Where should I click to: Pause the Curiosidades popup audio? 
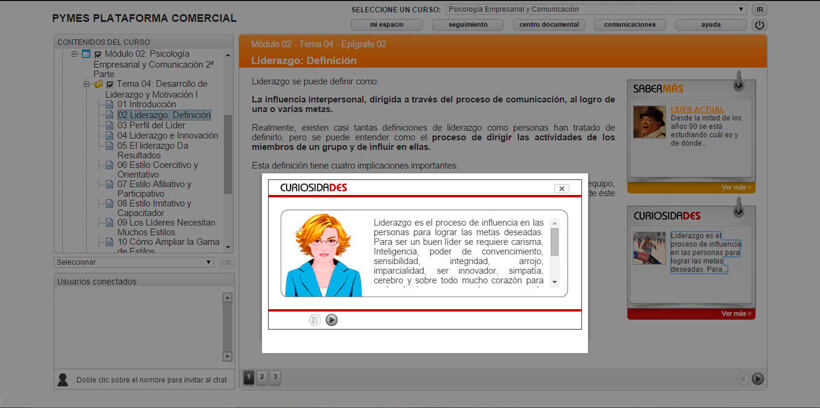314,320
